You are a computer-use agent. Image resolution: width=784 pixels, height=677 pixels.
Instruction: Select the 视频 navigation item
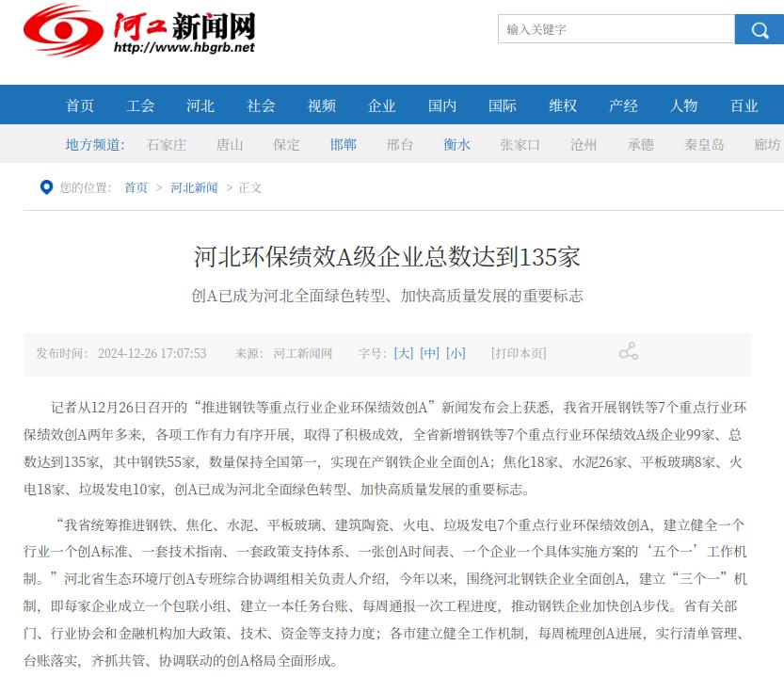(322, 105)
